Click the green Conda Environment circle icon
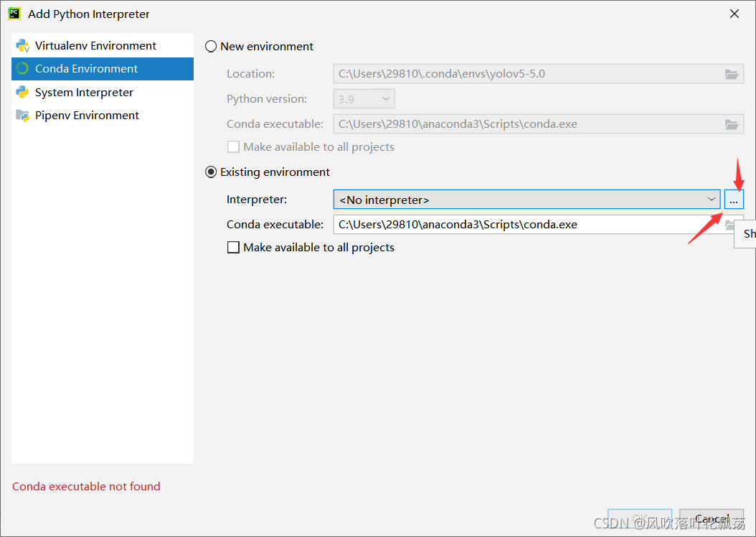The image size is (756, 537). (22, 68)
